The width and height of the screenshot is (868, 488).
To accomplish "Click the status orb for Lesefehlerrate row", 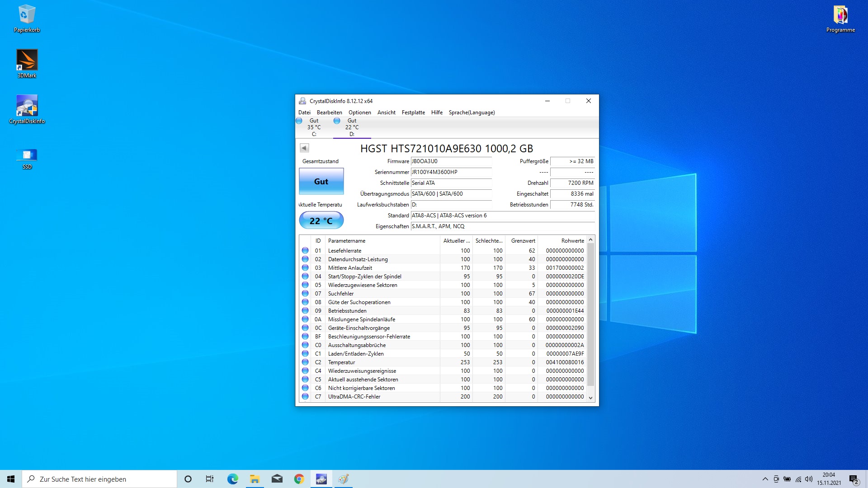I will pos(305,250).
